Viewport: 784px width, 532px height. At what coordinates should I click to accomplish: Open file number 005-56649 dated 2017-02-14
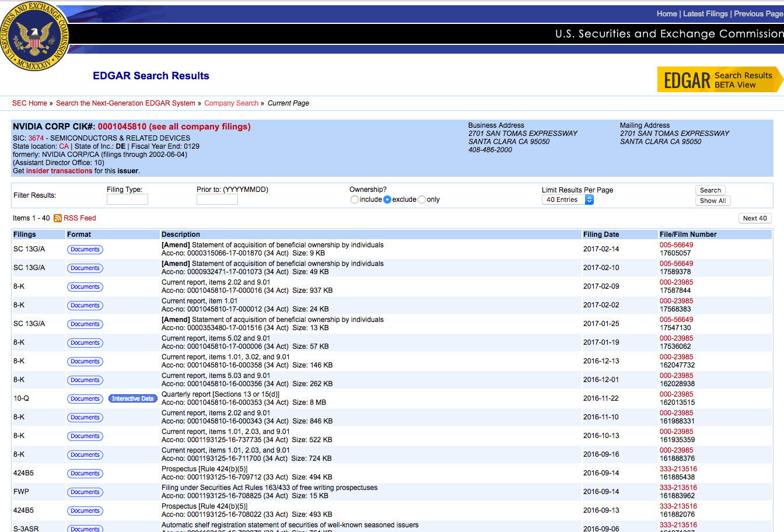[x=677, y=245]
